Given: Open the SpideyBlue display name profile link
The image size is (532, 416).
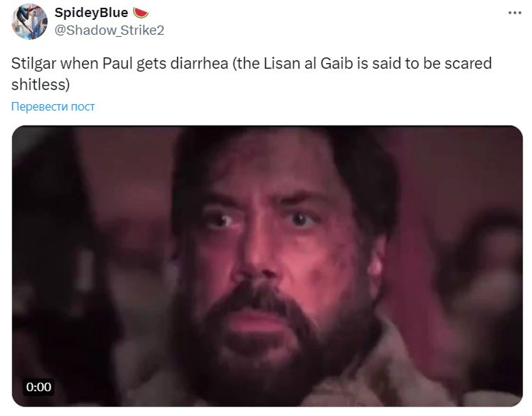Looking at the screenshot, I should 91,13.
